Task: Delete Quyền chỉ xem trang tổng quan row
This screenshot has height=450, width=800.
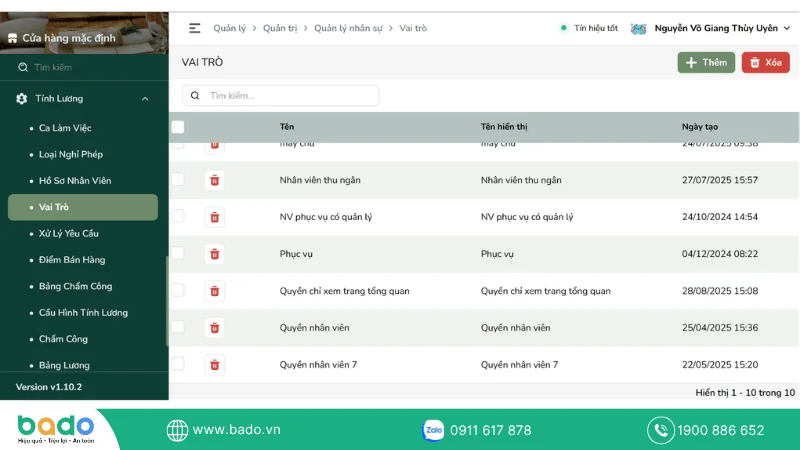Action: [215, 291]
